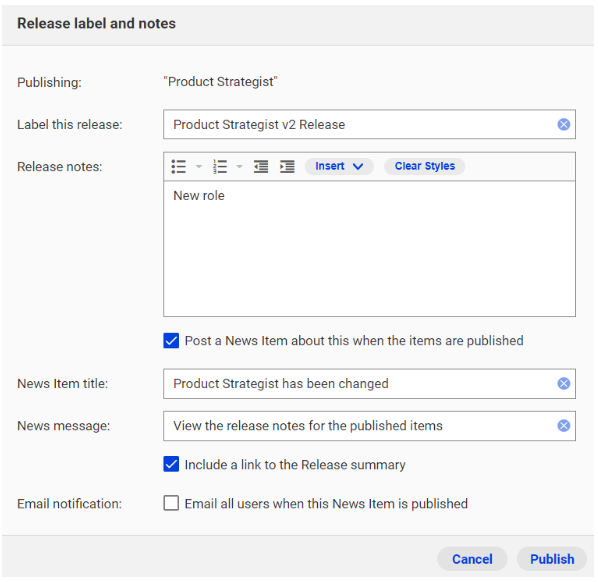Focus the News message input field
This screenshot has width=598, height=582.
click(359, 426)
